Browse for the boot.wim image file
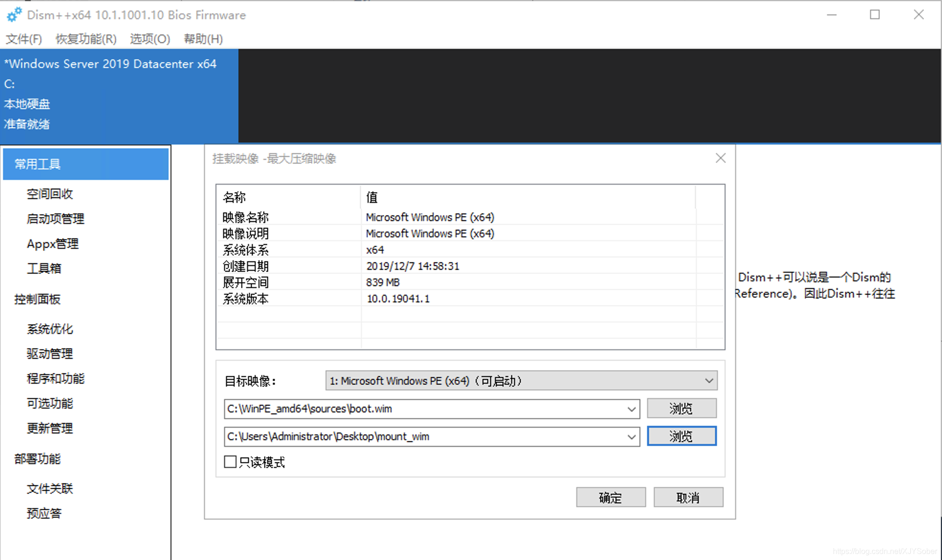942x560 pixels. [681, 409]
